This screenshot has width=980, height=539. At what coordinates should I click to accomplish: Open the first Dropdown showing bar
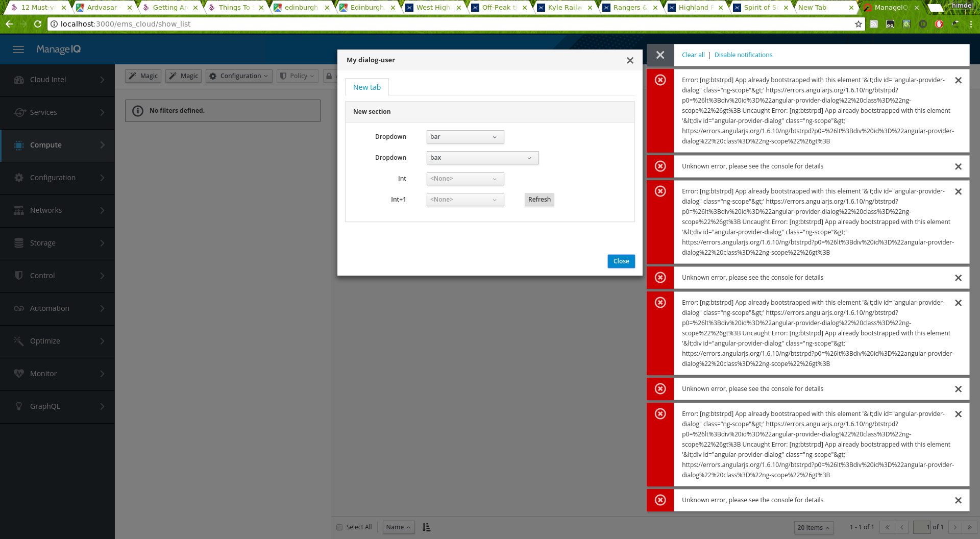(465, 137)
